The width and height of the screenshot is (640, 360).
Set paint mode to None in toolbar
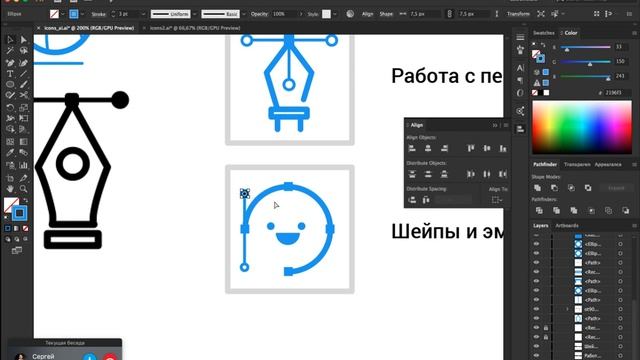pyautogui.click(x=26, y=229)
